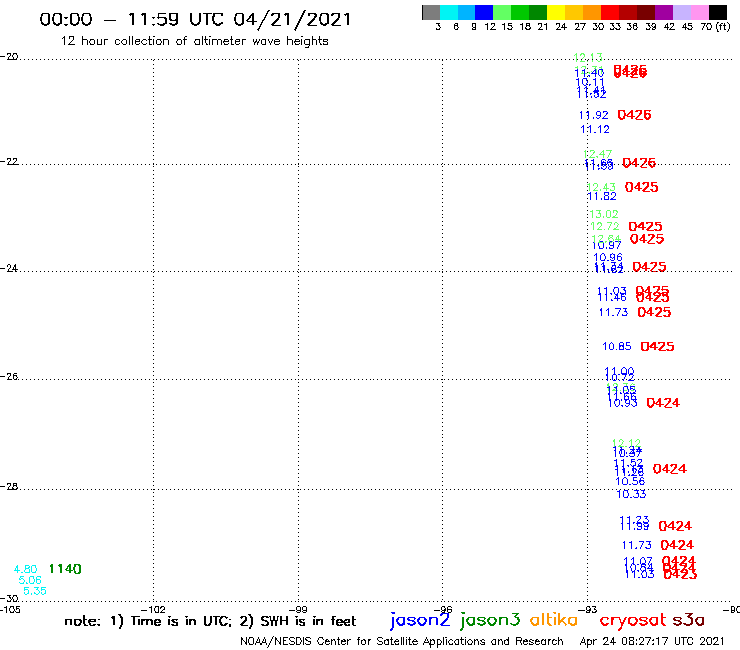Image resolution: width=740 pixels, height=650 pixels.
Task: Click the '5.35' cyan wave height value
Action: [35, 591]
